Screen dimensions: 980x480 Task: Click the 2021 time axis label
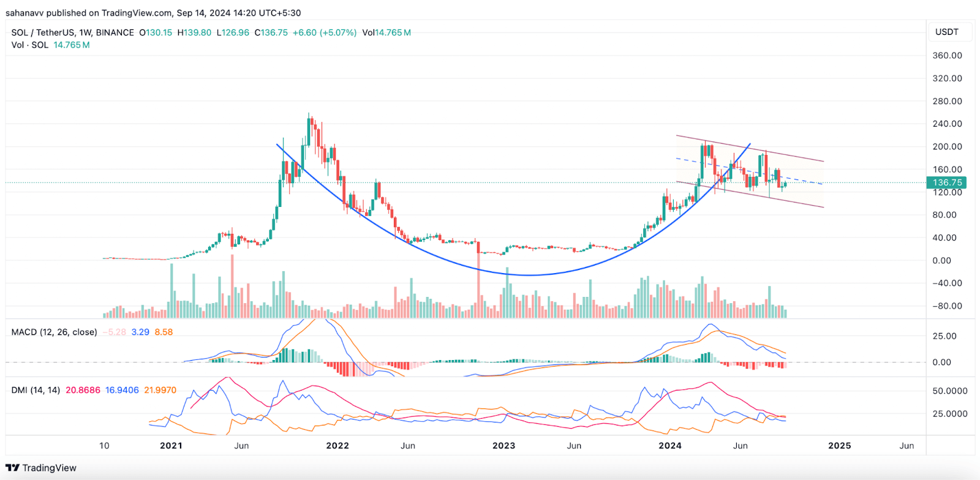tap(171, 446)
